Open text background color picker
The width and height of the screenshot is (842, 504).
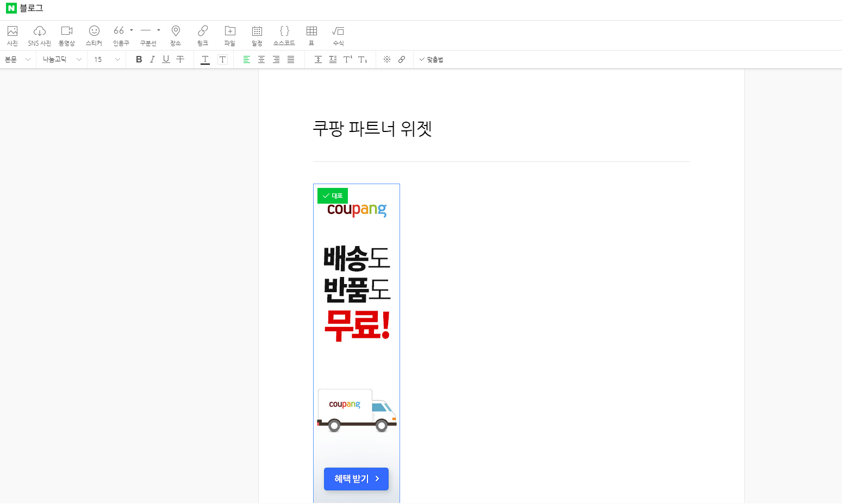222,60
